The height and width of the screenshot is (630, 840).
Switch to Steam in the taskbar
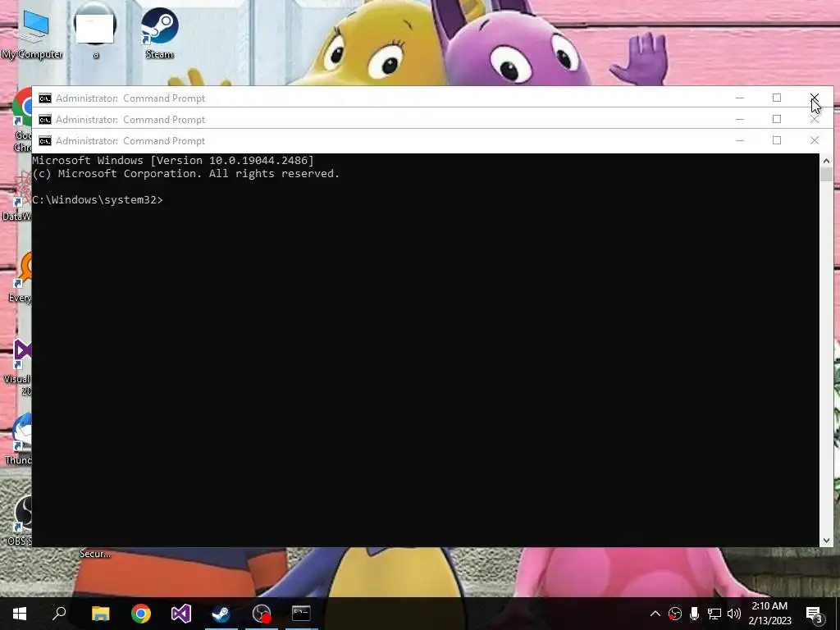[x=221, y=614]
